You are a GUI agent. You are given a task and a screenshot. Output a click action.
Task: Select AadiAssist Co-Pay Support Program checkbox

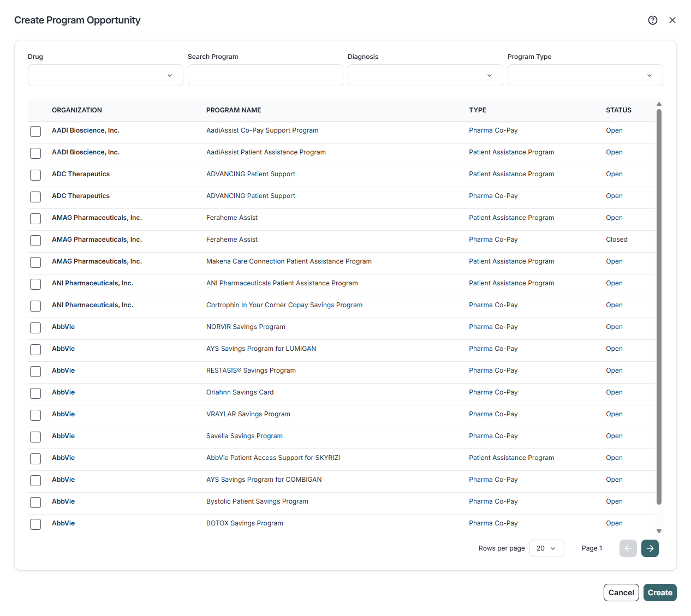coord(35,131)
